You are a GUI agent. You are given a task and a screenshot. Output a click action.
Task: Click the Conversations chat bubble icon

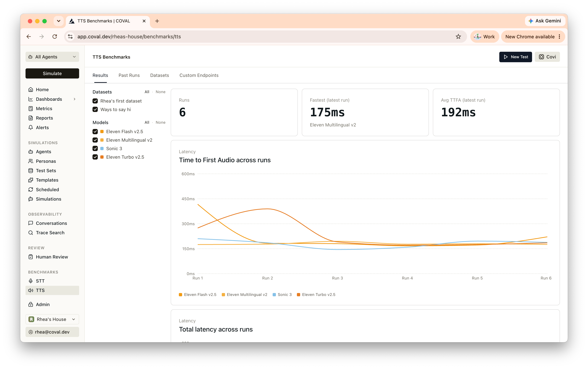pyautogui.click(x=31, y=223)
